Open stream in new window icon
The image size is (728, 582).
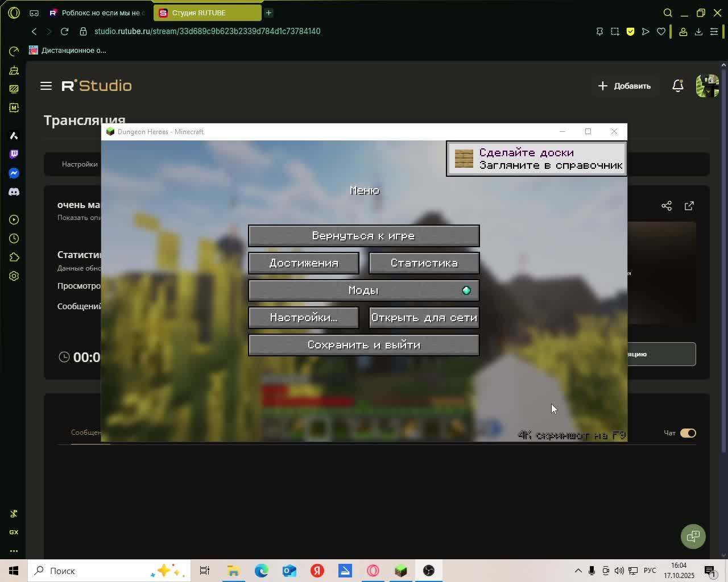tap(689, 206)
